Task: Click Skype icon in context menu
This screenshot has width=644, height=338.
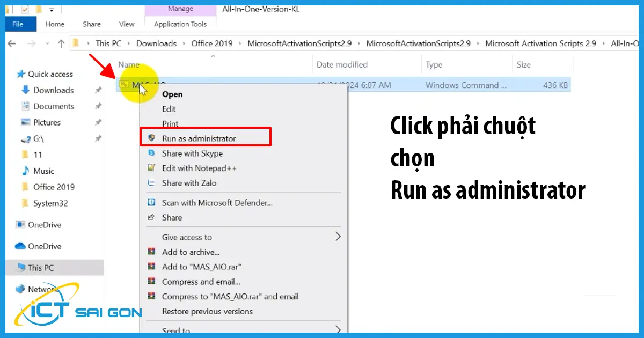Action: pos(151,153)
